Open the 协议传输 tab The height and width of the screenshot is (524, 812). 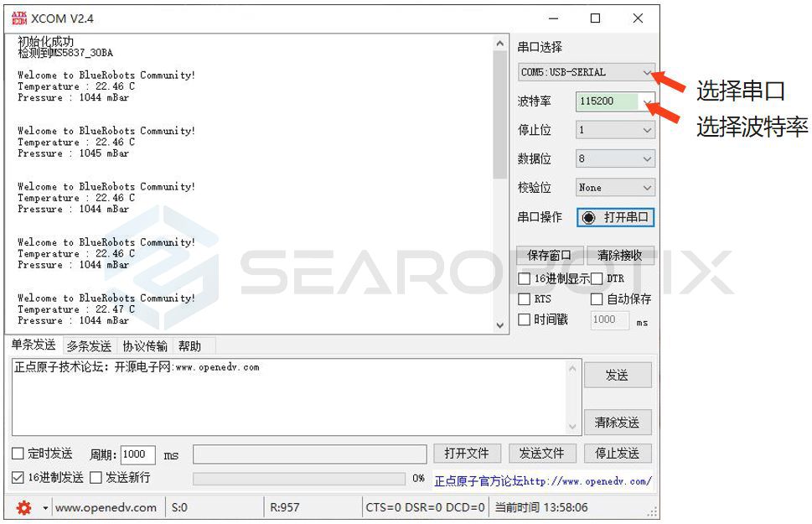145,345
